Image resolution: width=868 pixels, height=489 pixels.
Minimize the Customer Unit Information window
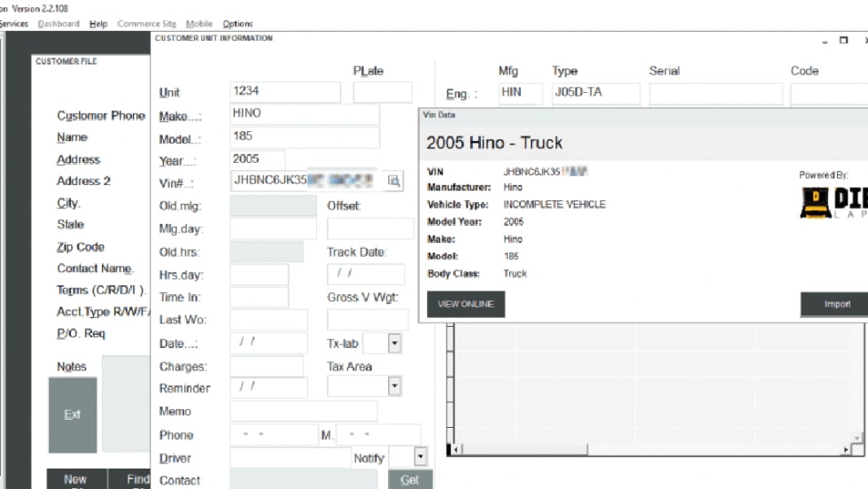824,41
